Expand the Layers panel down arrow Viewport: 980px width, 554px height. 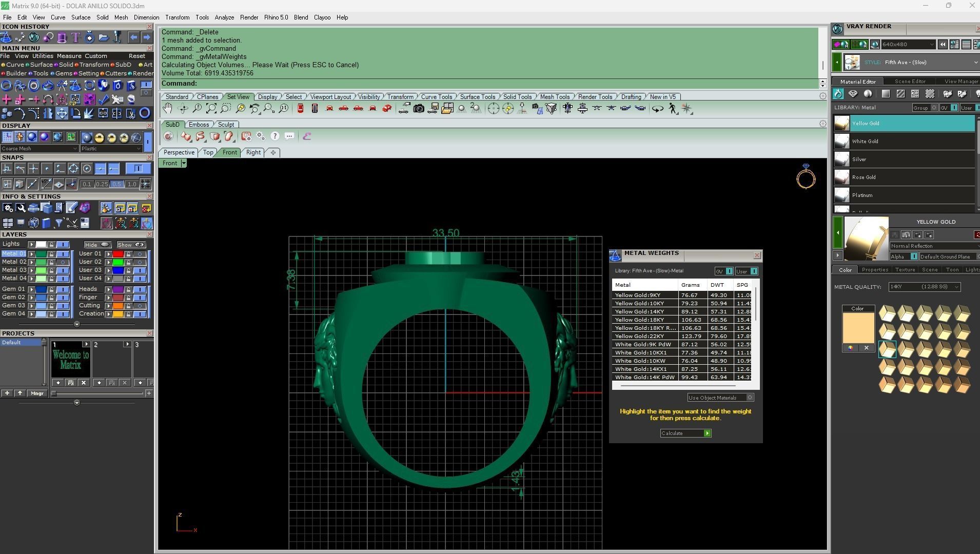pyautogui.click(x=77, y=324)
